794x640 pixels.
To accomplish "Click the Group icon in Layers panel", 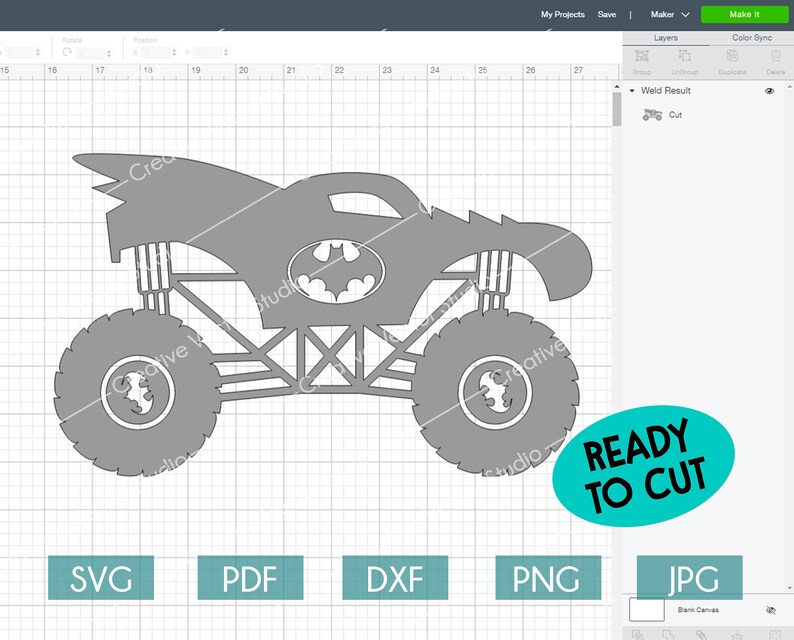I will point(642,56).
